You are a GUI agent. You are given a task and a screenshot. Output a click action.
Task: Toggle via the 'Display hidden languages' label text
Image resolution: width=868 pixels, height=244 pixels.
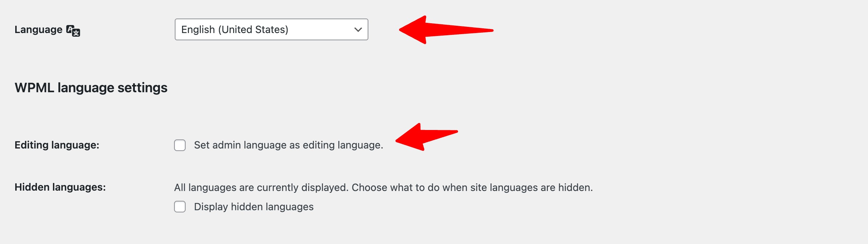[254, 207]
